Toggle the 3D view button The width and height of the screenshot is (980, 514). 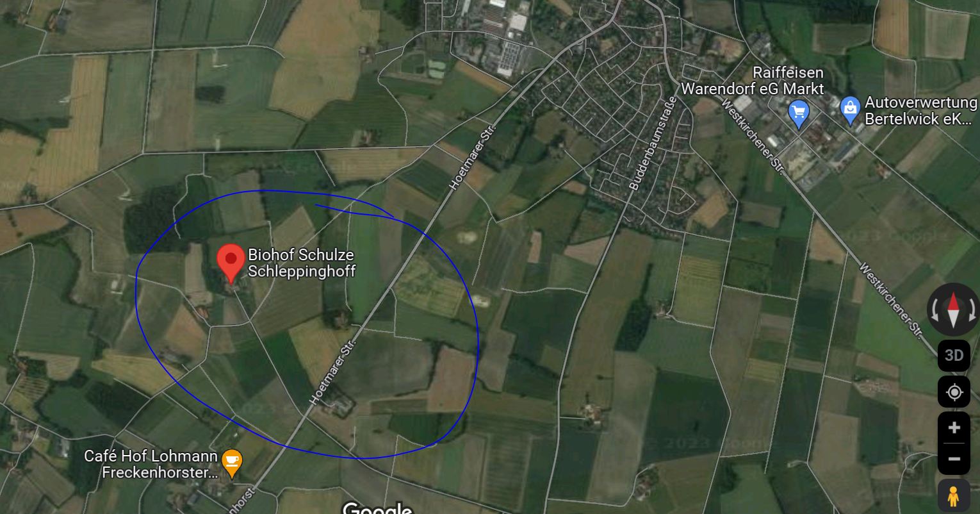[954, 355]
